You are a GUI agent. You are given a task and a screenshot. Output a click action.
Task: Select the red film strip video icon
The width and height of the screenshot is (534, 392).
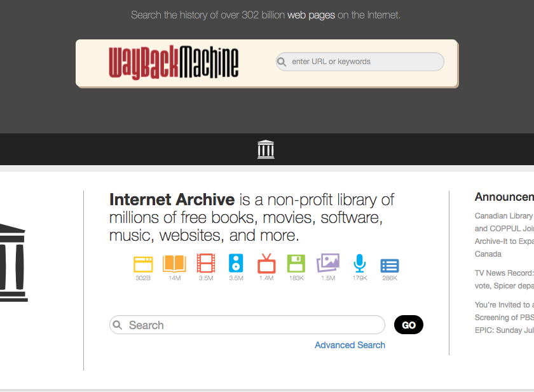pos(206,263)
